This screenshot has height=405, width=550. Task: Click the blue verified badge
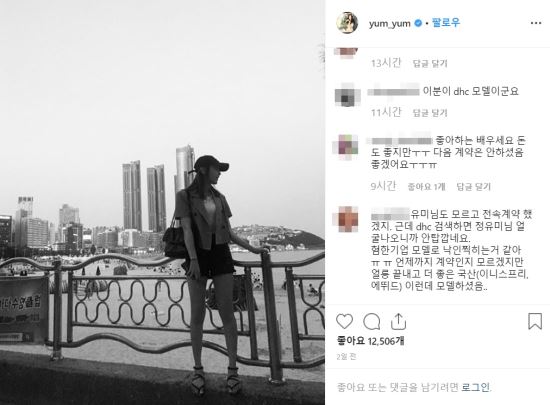point(418,23)
